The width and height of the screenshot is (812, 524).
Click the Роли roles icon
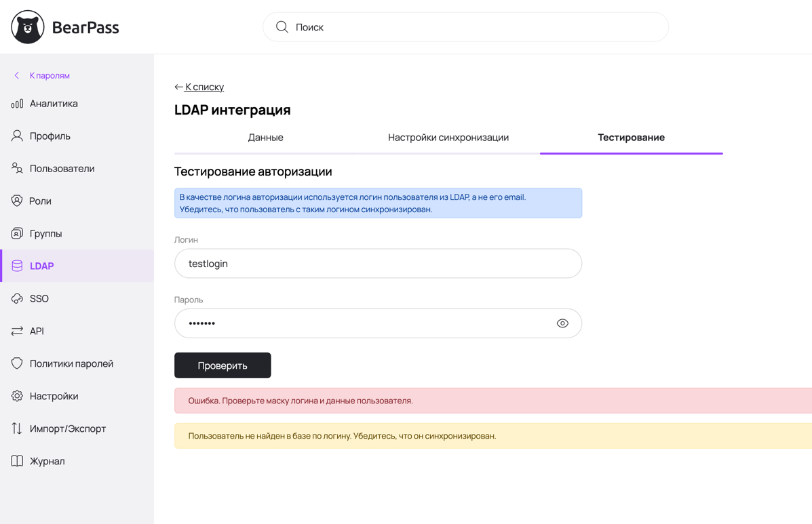[16, 201]
